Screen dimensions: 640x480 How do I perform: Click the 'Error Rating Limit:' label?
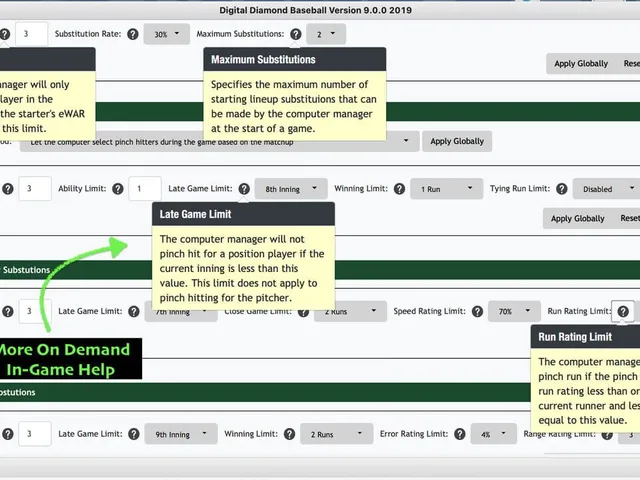pos(414,434)
